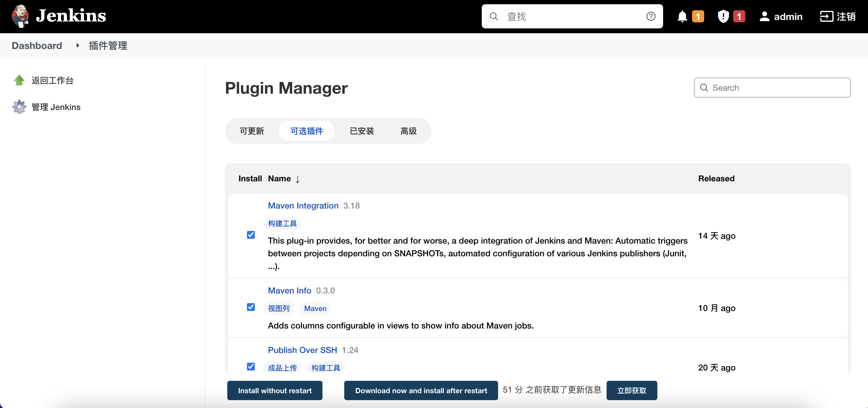The width and height of the screenshot is (868, 408).
Task: Click the admin user profile icon
Action: pos(764,16)
